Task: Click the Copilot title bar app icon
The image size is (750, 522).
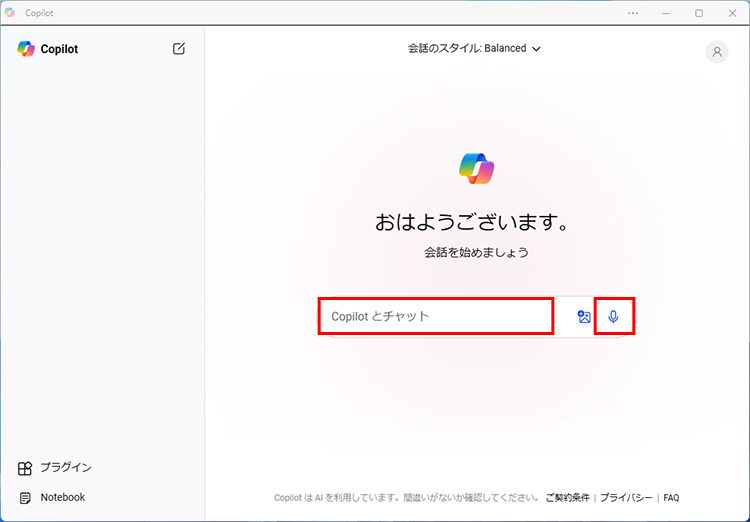Action: (10, 12)
